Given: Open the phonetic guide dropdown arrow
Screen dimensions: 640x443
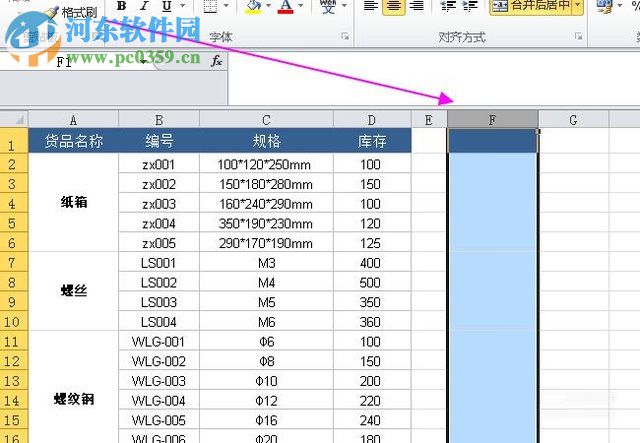Looking at the screenshot, I should 344,6.
